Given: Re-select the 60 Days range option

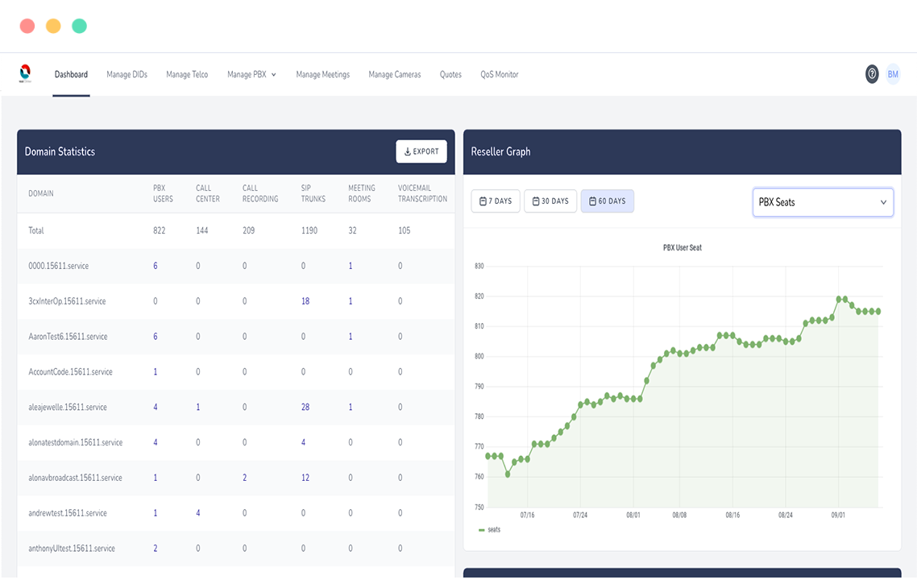Looking at the screenshot, I should point(607,201).
